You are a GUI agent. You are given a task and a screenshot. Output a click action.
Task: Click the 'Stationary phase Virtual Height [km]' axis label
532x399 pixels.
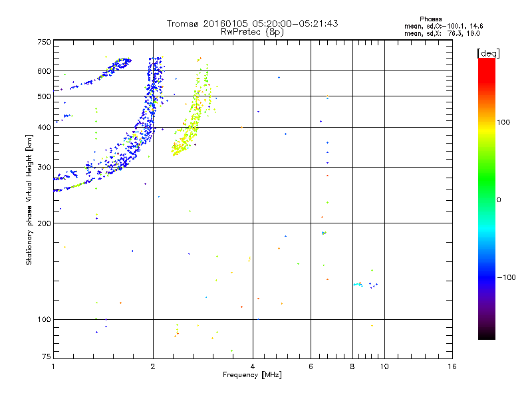coord(29,199)
